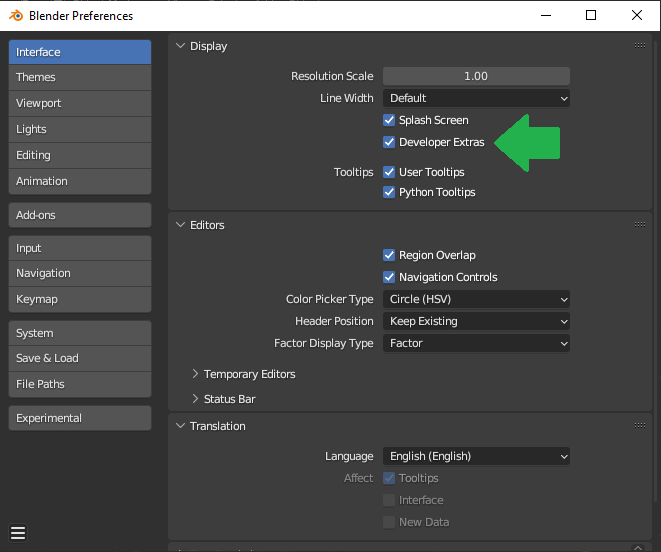Open the Experimental tab
Screen dimensions: 661x552
(80, 418)
